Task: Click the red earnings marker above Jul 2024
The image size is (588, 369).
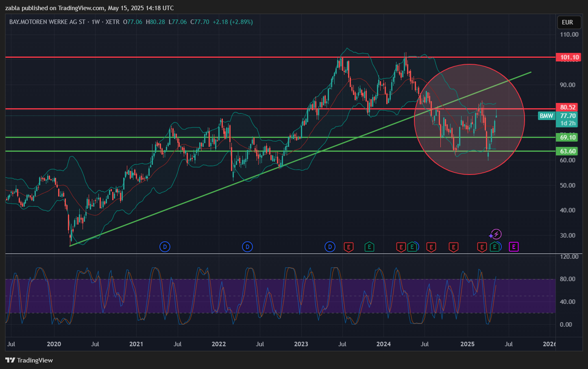Action: [431, 247]
